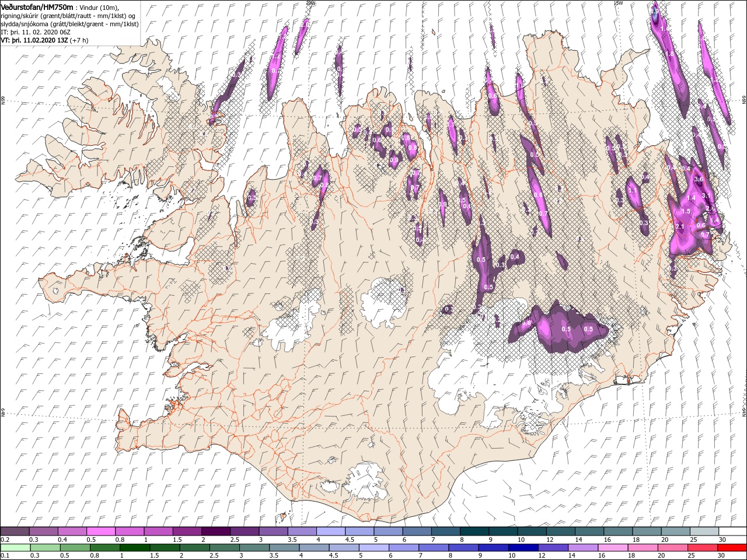747x560 pixels.
Task: Click dark purple upper swatch for 2–2.5
Action: (215, 531)
